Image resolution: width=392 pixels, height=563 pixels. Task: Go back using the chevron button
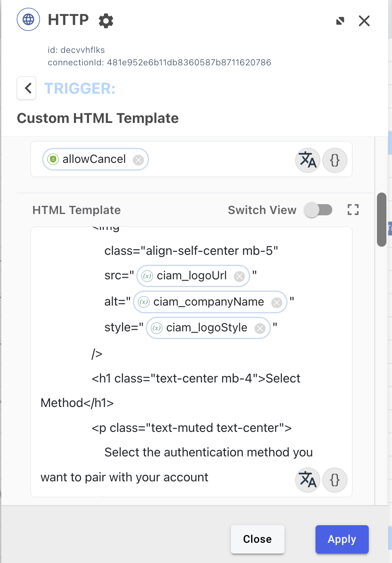tap(26, 88)
